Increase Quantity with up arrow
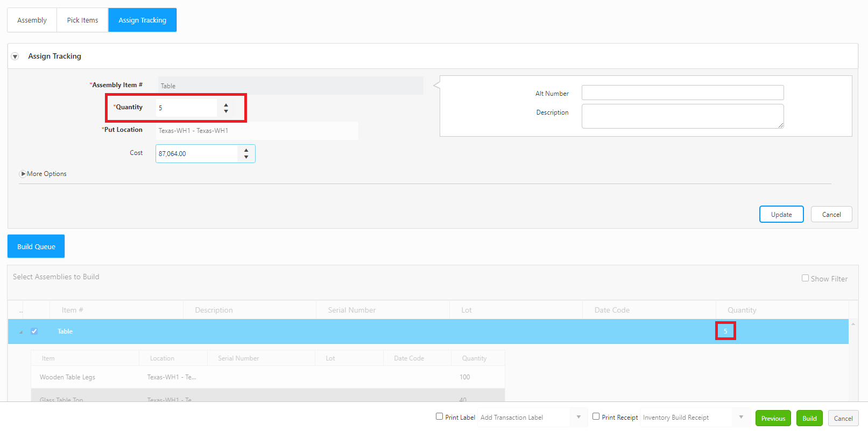Viewport: 868px width, 431px height. [226, 105]
